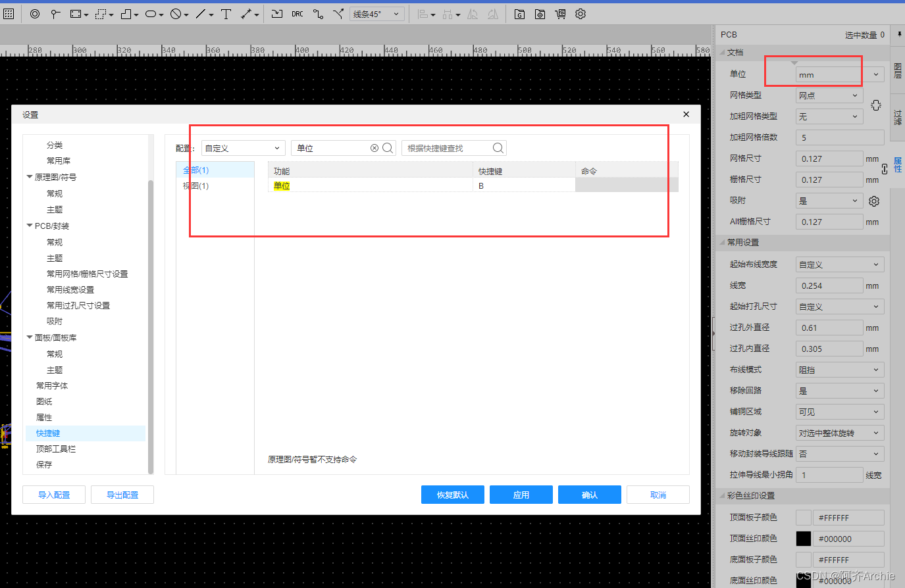
Task: Click the 确认 button
Action: tap(590, 495)
